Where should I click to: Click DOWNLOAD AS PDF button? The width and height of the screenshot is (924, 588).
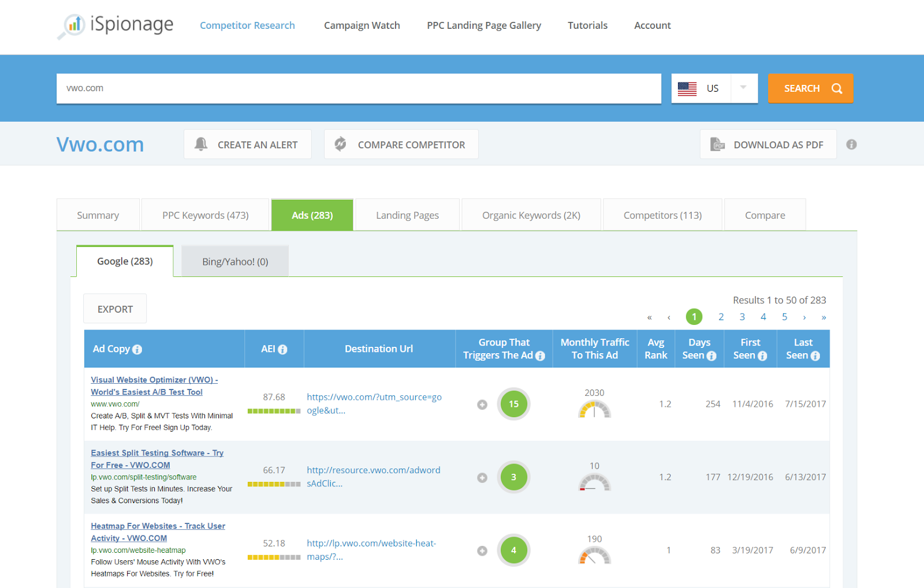point(768,144)
